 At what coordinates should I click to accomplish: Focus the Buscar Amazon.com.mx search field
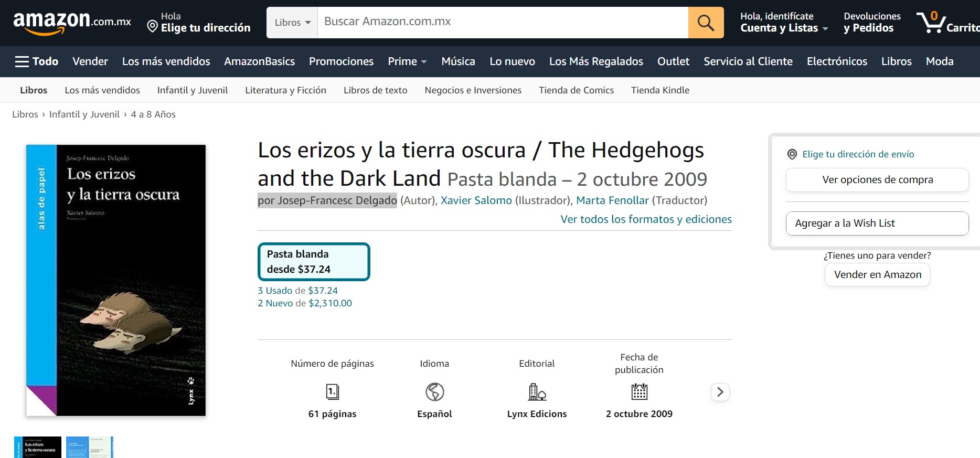(x=503, y=23)
